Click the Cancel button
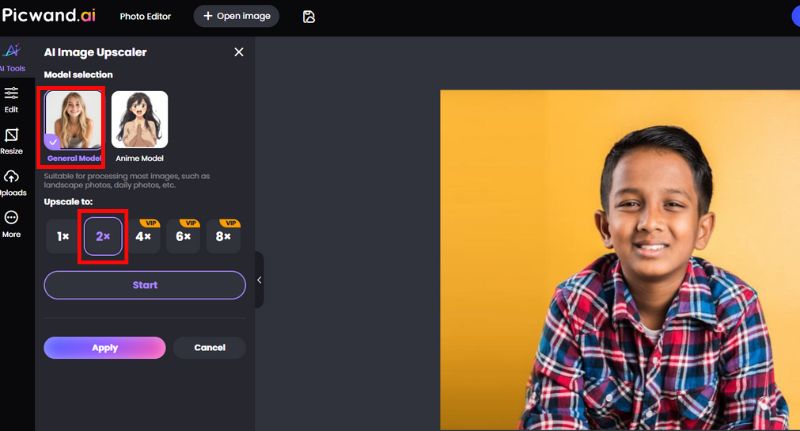 pyautogui.click(x=209, y=348)
